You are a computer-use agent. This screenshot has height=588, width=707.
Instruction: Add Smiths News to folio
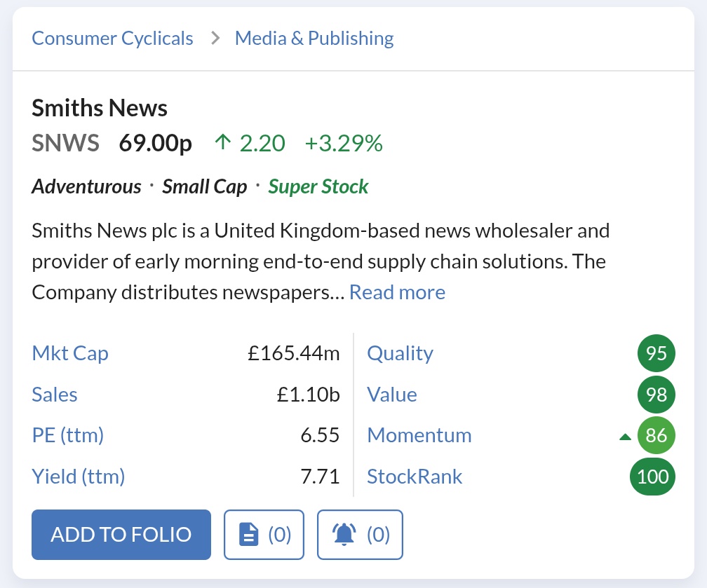tap(121, 534)
